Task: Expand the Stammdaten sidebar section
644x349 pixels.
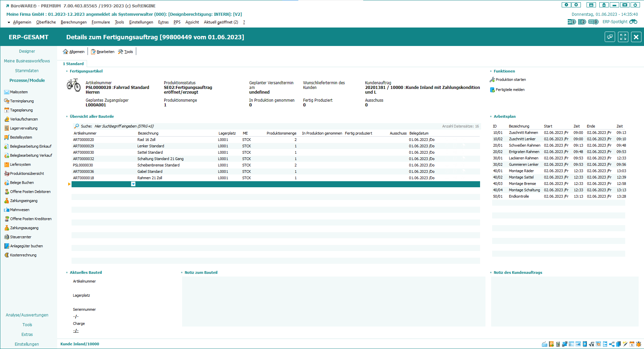Action: point(27,71)
